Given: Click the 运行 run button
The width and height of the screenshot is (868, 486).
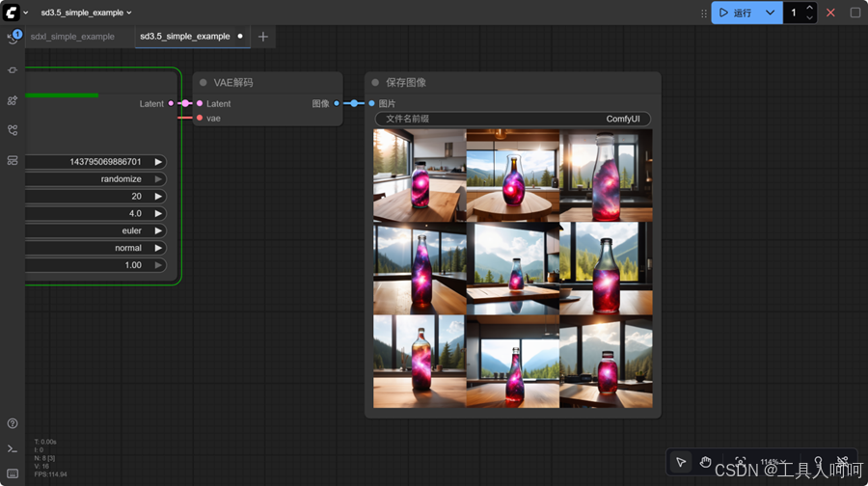Looking at the screenshot, I should [736, 13].
